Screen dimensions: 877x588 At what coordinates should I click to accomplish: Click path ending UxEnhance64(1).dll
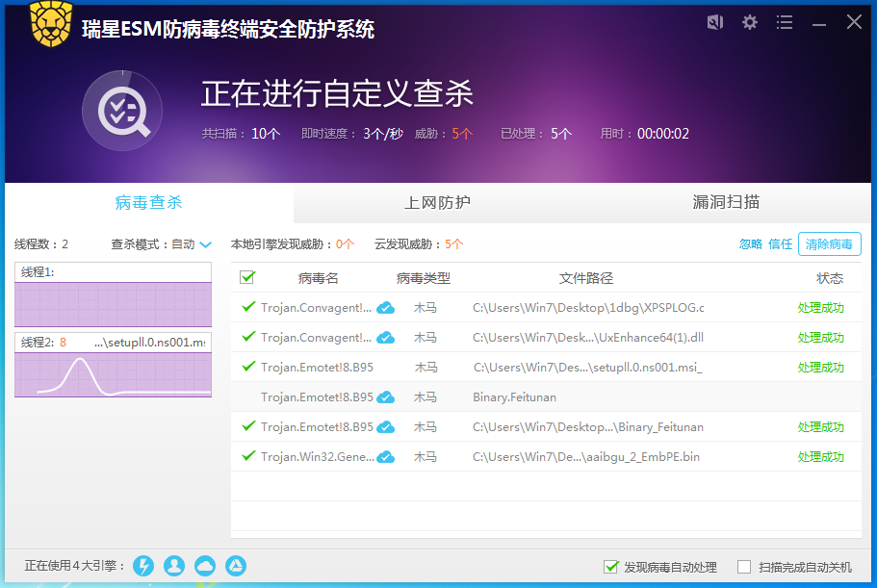coord(588,338)
